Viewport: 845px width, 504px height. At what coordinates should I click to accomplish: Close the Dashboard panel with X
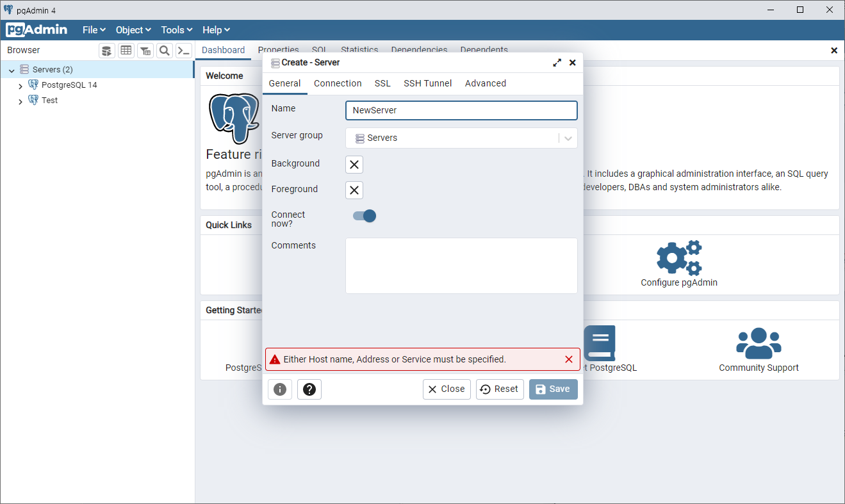(x=834, y=50)
